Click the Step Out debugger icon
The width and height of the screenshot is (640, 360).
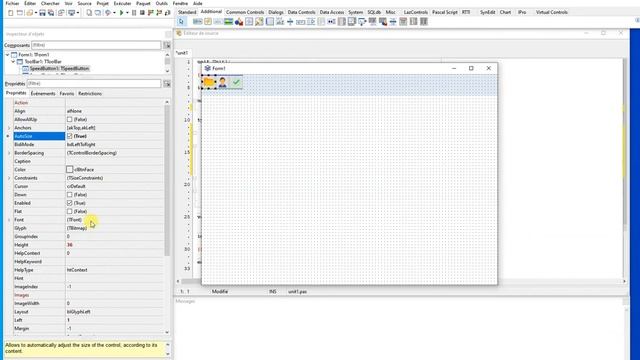tap(168, 13)
